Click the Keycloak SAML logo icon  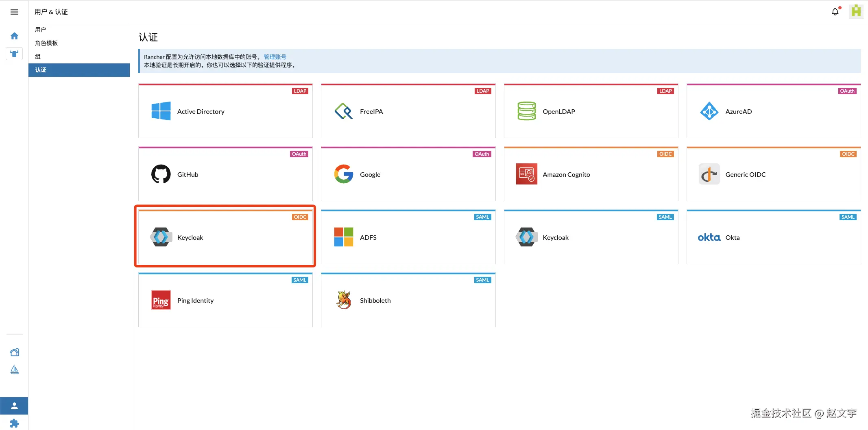pyautogui.click(x=526, y=237)
